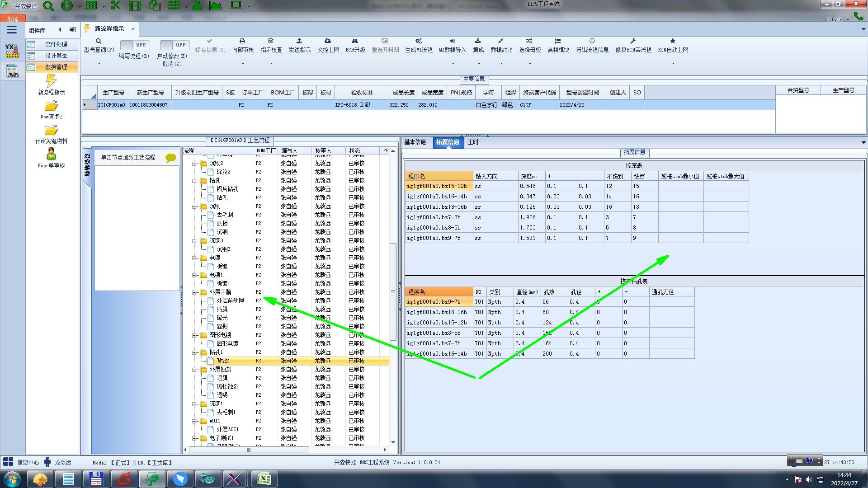Click the 型号查询 search icon
Image resolution: width=868 pixels, height=488 pixels.
click(x=99, y=41)
